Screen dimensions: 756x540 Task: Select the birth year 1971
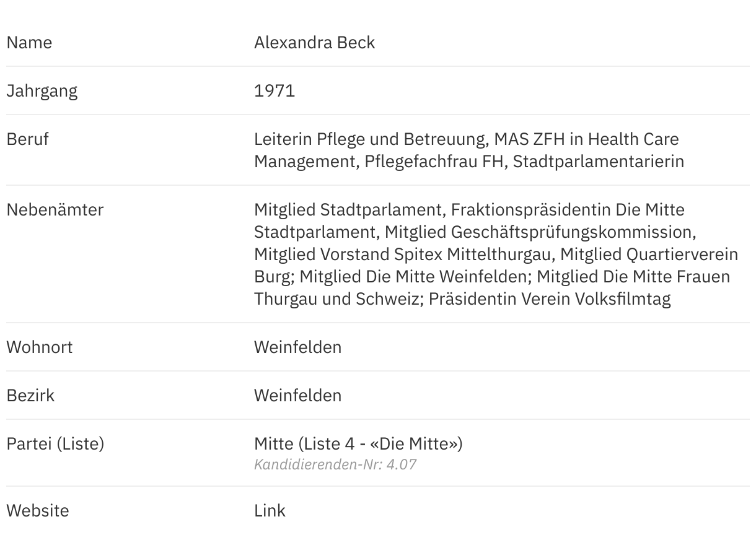tap(274, 91)
